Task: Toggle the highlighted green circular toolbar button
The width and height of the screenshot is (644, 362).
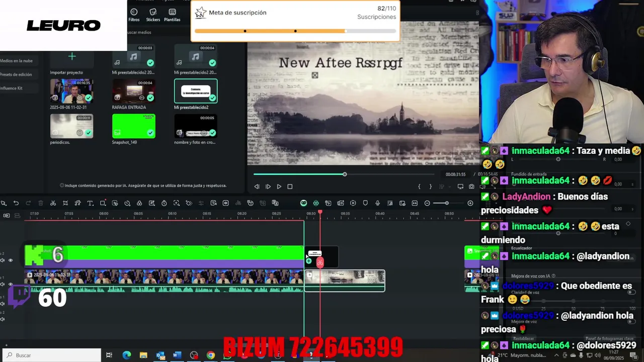Action: coord(303,203)
